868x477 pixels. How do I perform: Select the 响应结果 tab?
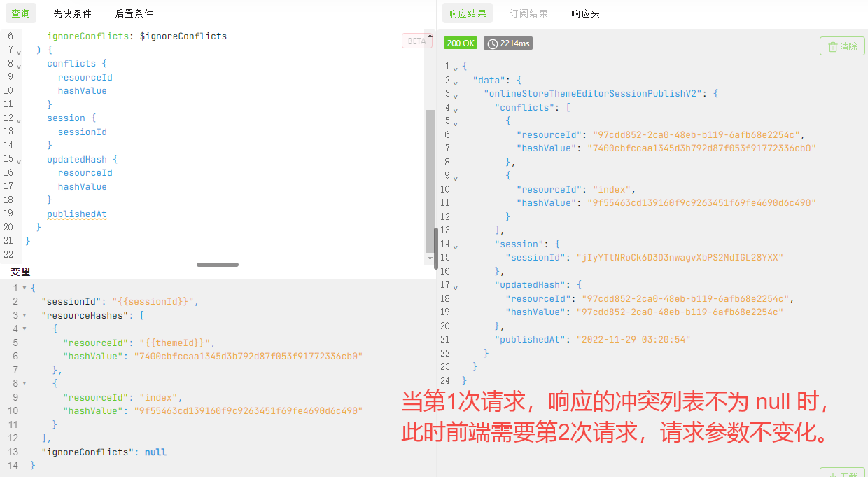click(467, 13)
